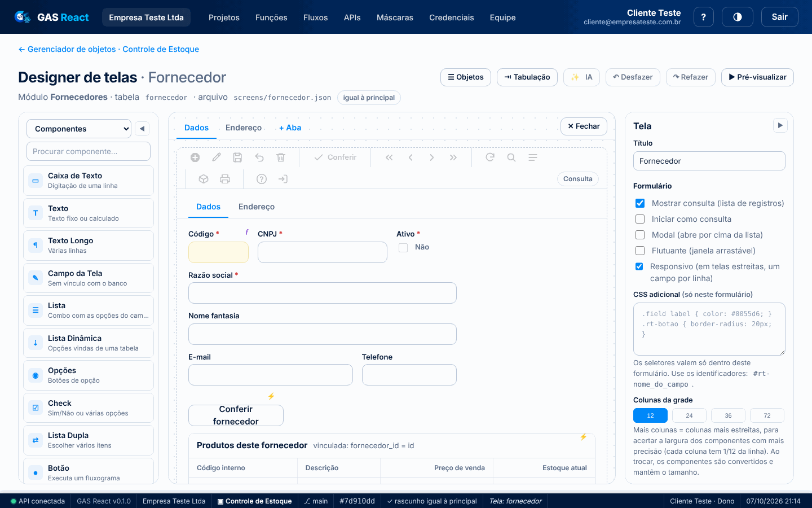Select 72 grid columns
Image resolution: width=812 pixels, height=508 pixels.
pos(767,415)
